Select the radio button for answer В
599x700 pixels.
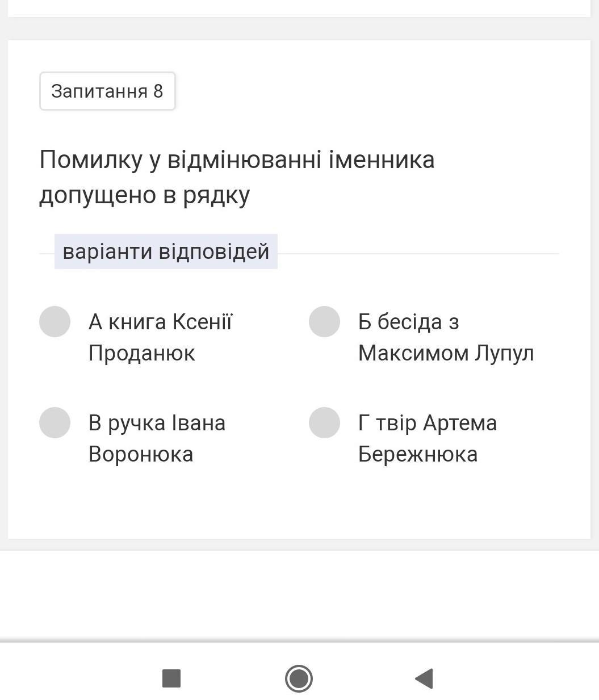point(55,422)
